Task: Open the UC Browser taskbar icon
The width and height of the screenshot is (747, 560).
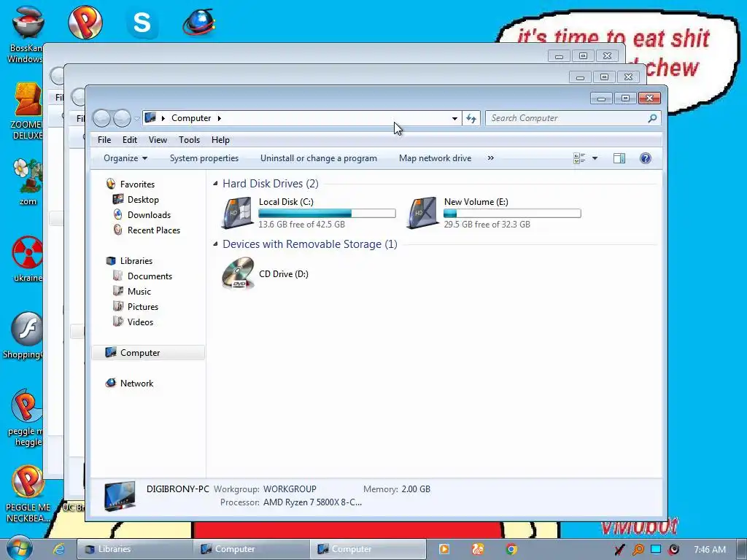Action: [477, 549]
